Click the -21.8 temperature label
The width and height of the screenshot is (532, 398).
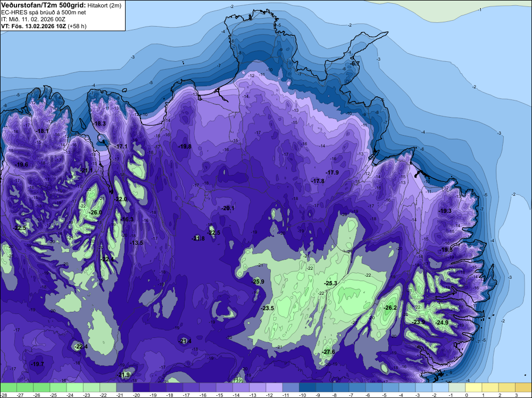[198, 238]
